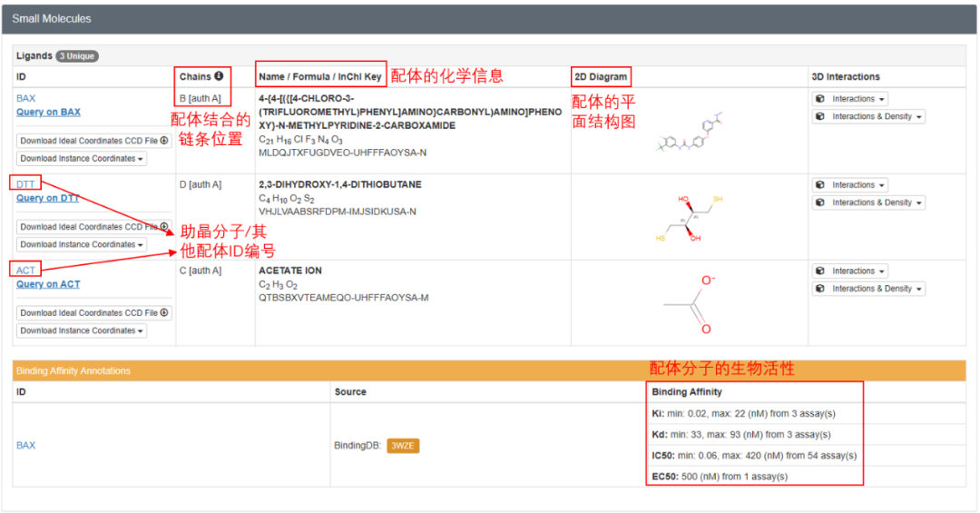Expand Download Instance Coordinates dropdown for ACT

pos(82,330)
